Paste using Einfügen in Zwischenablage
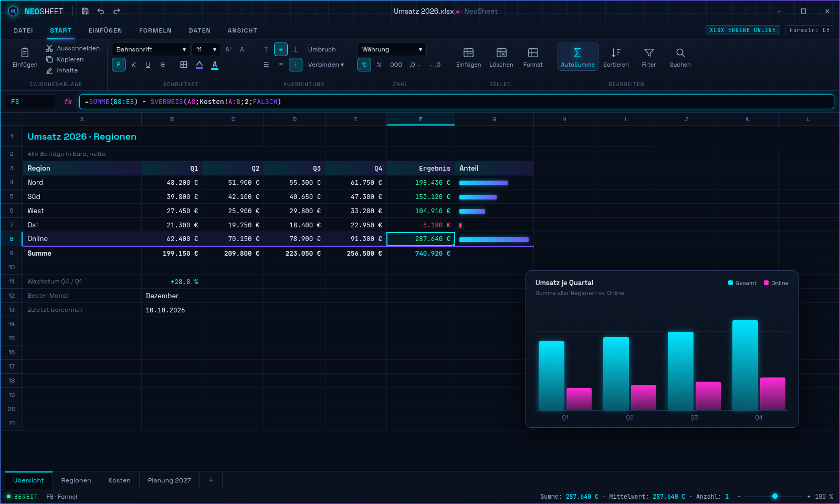The width and height of the screenshot is (840, 504). coord(25,57)
